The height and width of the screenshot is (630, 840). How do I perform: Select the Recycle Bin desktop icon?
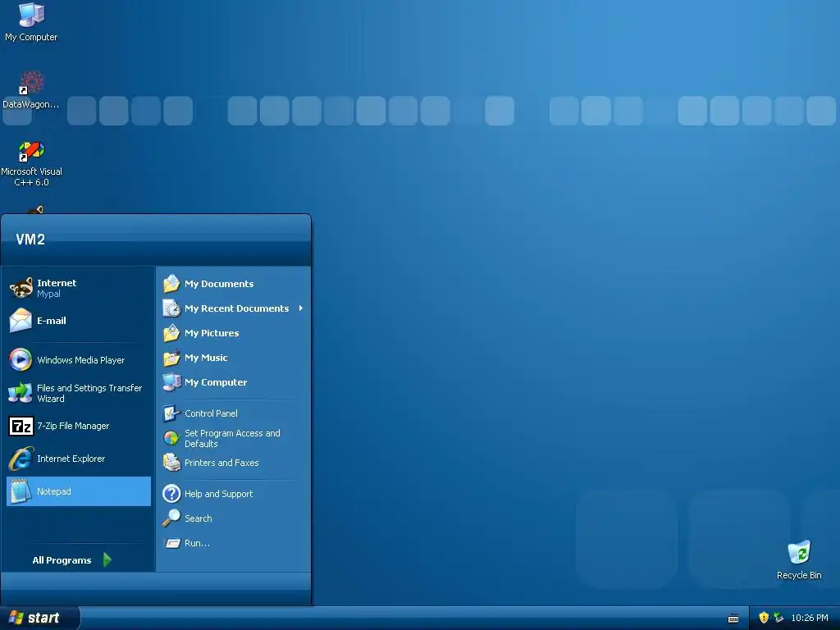pyautogui.click(x=799, y=559)
